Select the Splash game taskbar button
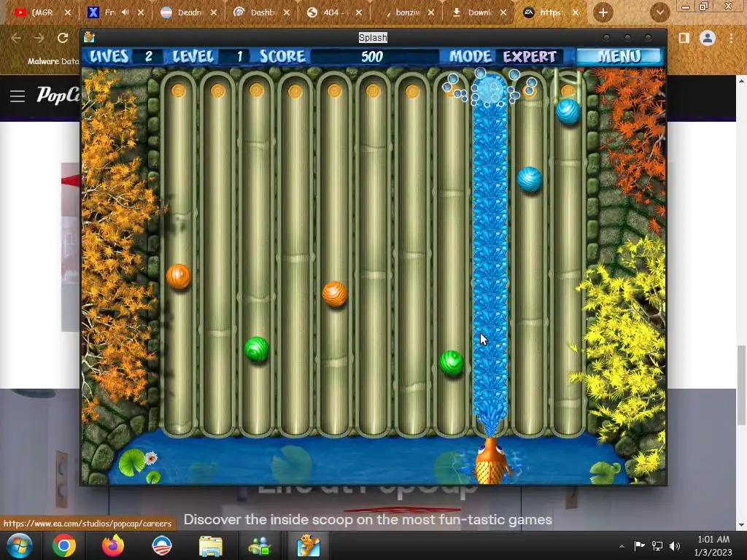This screenshot has height=560, width=747. click(309, 545)
